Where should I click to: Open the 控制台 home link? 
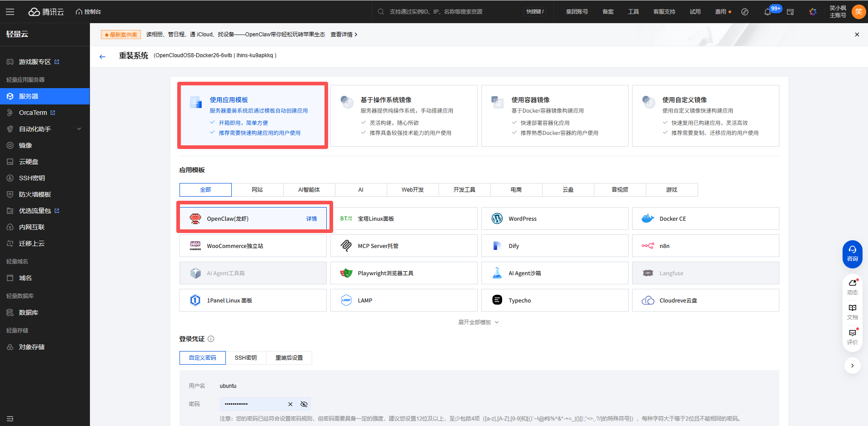click(x=88, y=12)
